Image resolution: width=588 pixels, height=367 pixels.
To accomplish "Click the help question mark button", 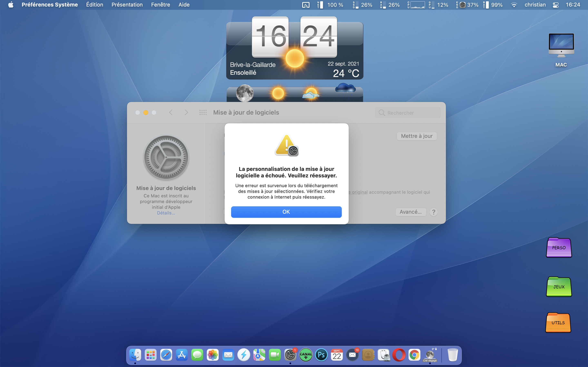I will pos(433,212).
